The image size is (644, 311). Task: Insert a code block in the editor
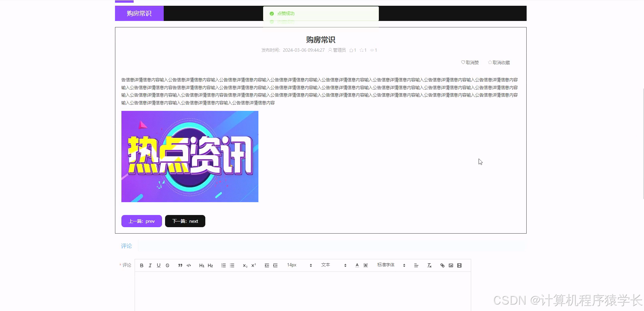tap(189, 265)
